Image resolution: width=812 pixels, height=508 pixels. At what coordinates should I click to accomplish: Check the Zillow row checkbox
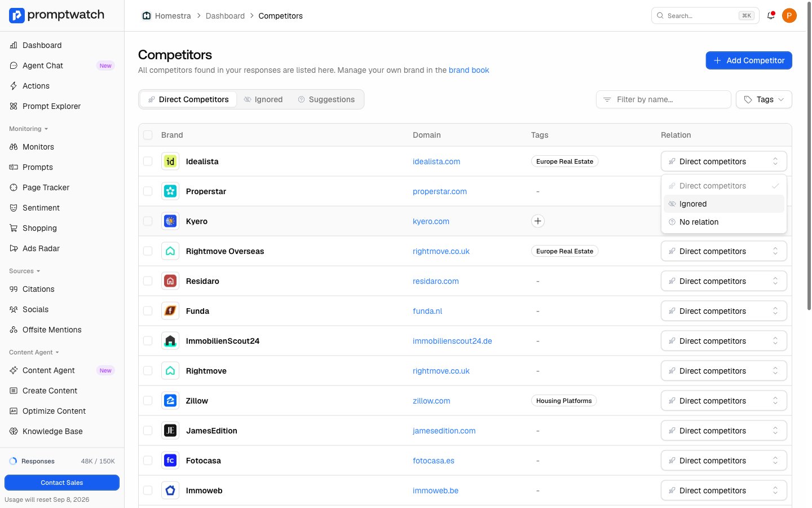148,401
